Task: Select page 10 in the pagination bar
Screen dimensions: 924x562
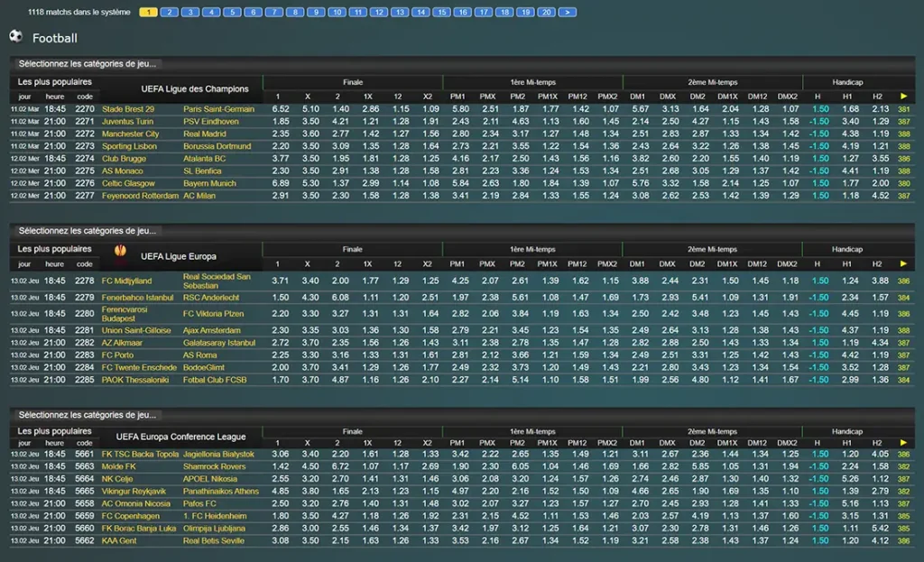Action: (x=337, y=13)
